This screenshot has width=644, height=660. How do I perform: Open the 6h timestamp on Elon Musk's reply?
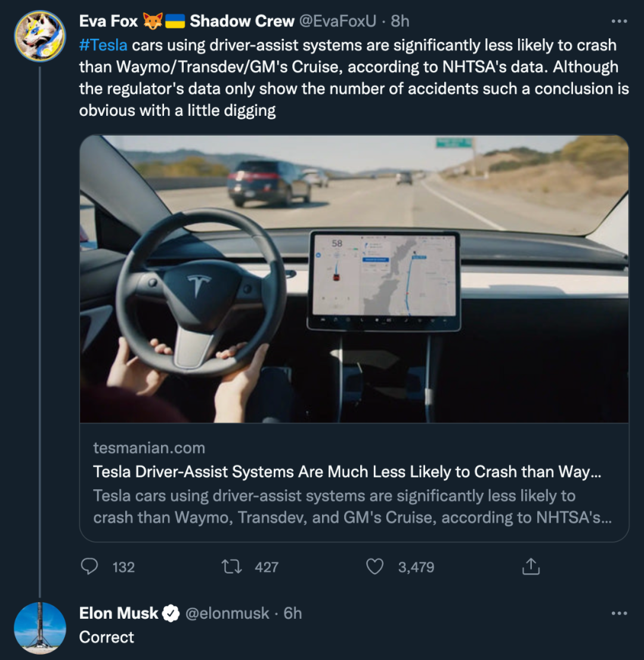click(293, 613)
